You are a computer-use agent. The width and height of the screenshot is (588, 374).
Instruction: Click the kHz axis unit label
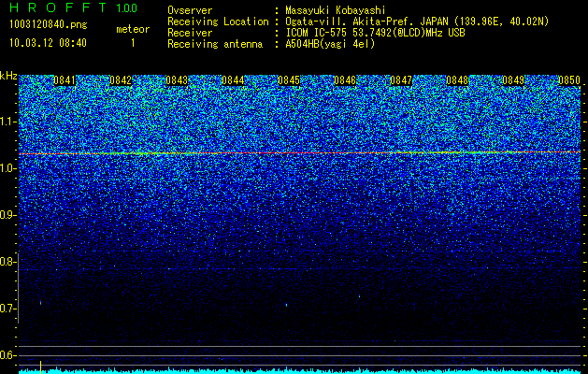pos(8,76)
